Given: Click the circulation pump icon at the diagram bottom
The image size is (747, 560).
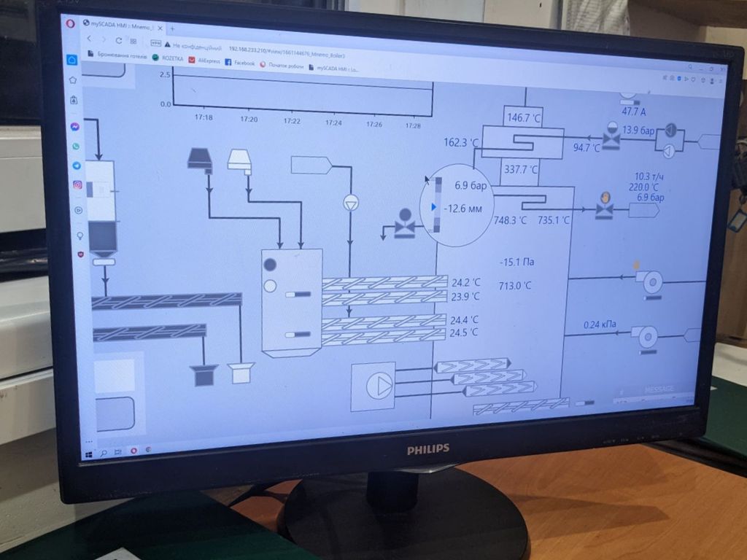Looking at the screenshot, I should (x=379, y=384).
